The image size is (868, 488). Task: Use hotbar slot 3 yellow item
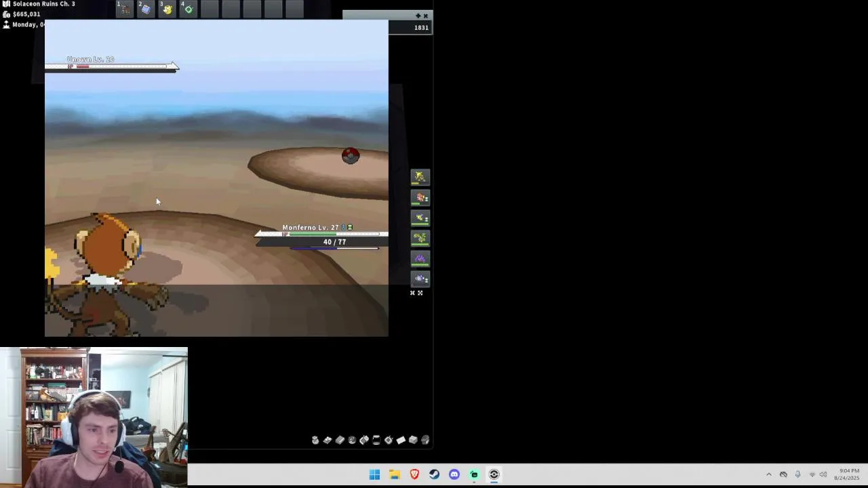click(x=167, y=9)
